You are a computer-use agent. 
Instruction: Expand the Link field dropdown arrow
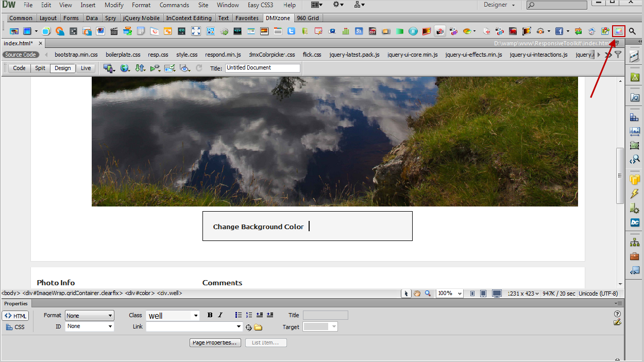click(x=239, y=326)
